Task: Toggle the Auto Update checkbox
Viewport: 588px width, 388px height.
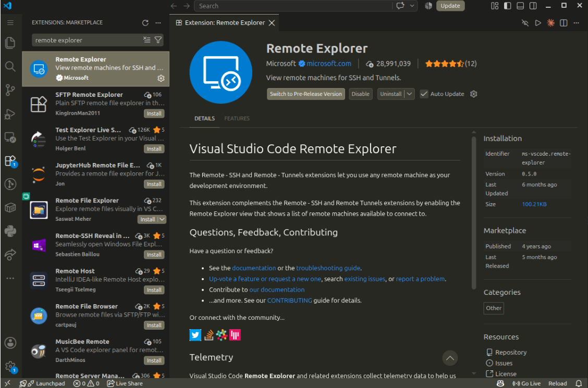Action: (424, 94)
